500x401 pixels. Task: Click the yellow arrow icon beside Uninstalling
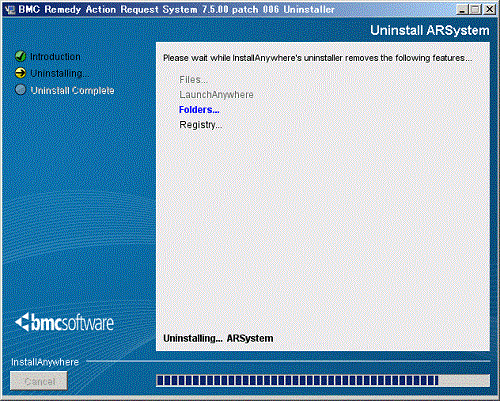pyautogui.click(x=21, y=73)
